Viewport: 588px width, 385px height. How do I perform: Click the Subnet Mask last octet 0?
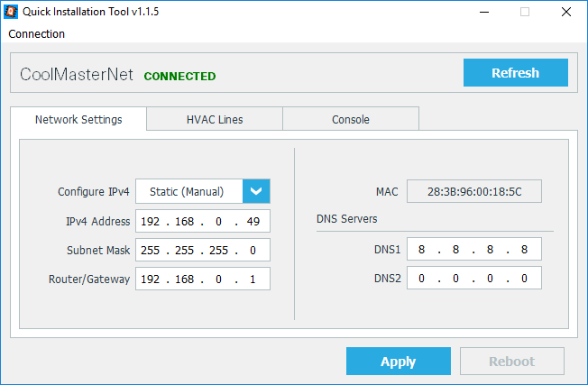tap(253, 250)
